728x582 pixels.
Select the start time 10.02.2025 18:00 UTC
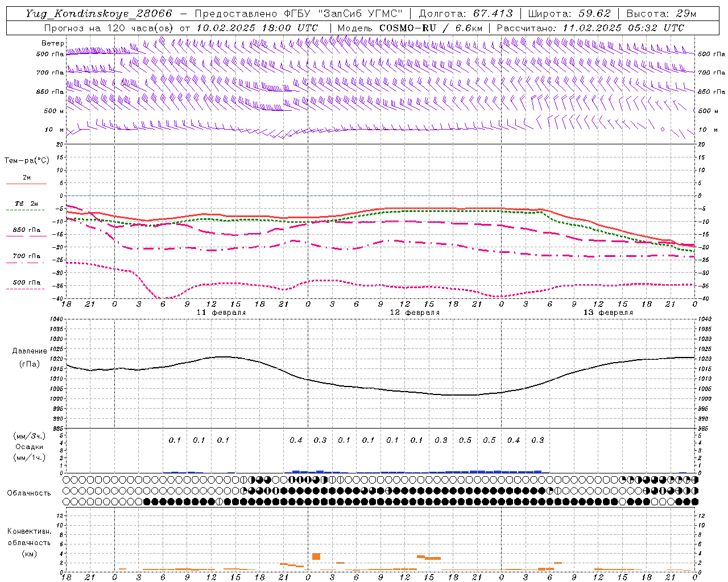click(x=257, y=28)
